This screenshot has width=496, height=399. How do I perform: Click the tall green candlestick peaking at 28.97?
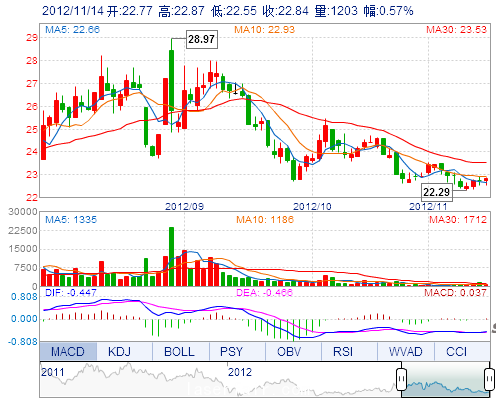[x=171, y=80]
